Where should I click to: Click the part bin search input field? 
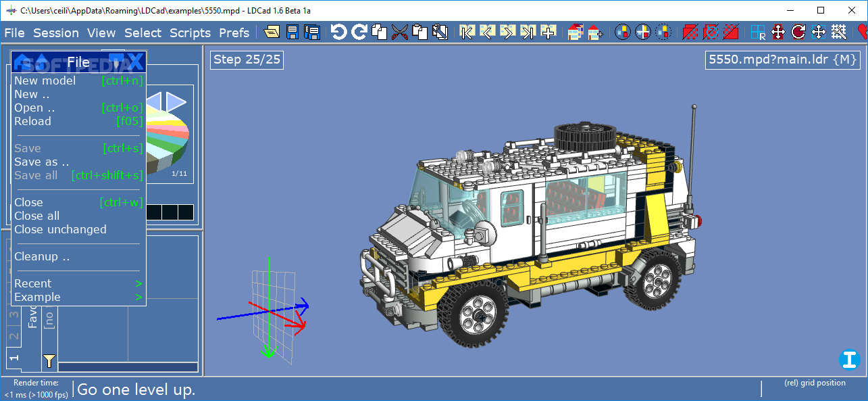128,367
